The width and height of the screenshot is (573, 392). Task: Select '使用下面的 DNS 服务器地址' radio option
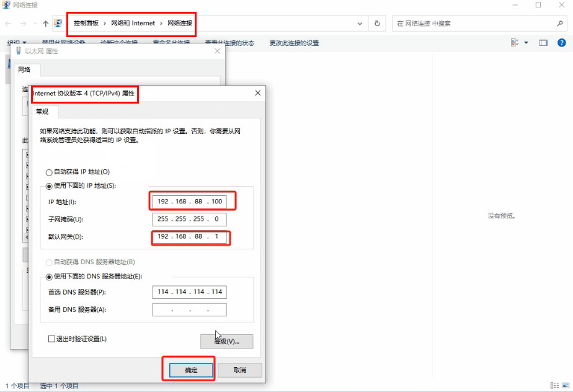tap(49, 277)
